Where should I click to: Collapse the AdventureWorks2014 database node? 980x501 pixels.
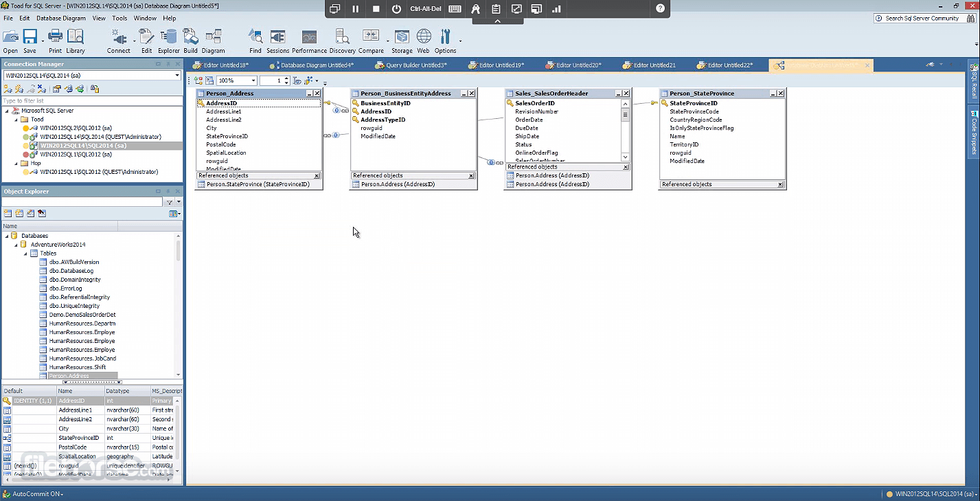pyautogui.click(x=16, y=245)
